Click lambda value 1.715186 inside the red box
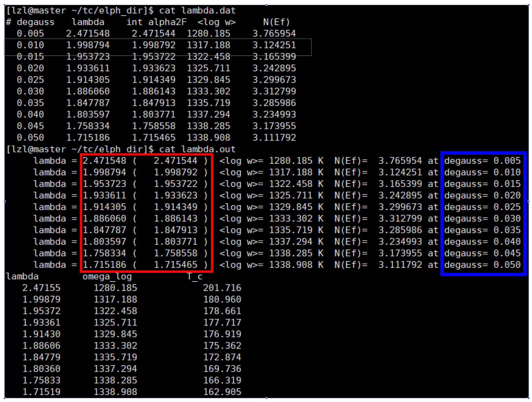This screenshot has height=402, width=532. click(x=104, y=265)
